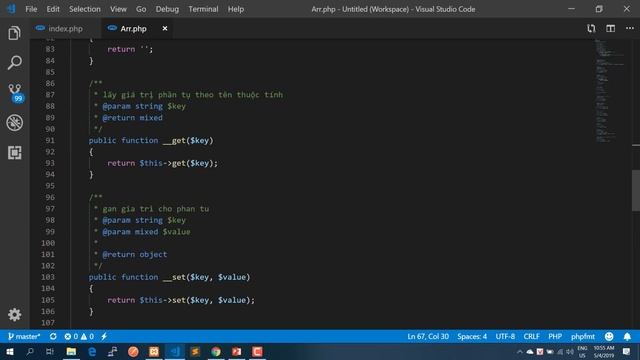
Task: Open the Debug menu
Action: (x=167, y=9)
